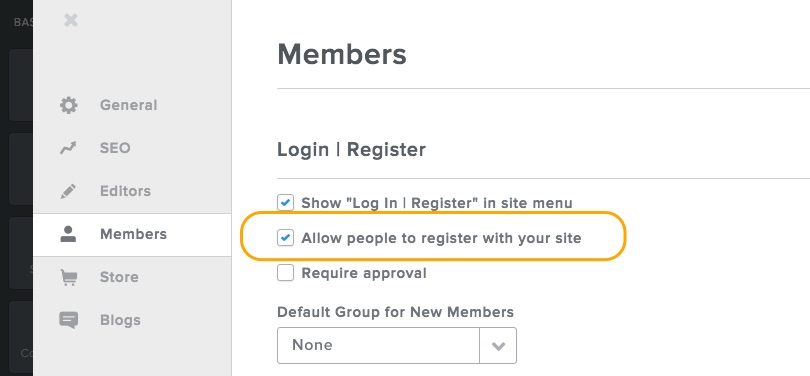
Task: Uncheck Show "Log In | Register" in site menu
Action: [x=285, y=203]
